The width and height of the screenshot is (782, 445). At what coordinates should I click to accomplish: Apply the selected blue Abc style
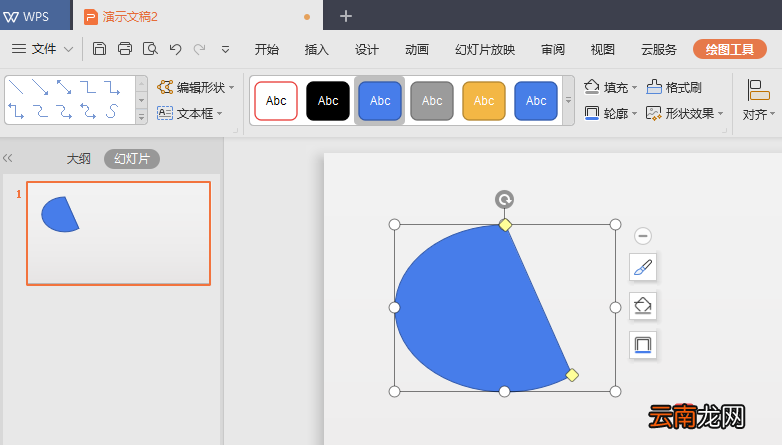click(380, 101)
